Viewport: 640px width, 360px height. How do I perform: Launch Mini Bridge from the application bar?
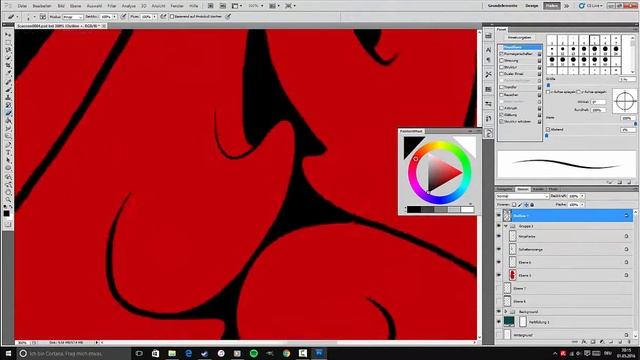coord(222,6)
